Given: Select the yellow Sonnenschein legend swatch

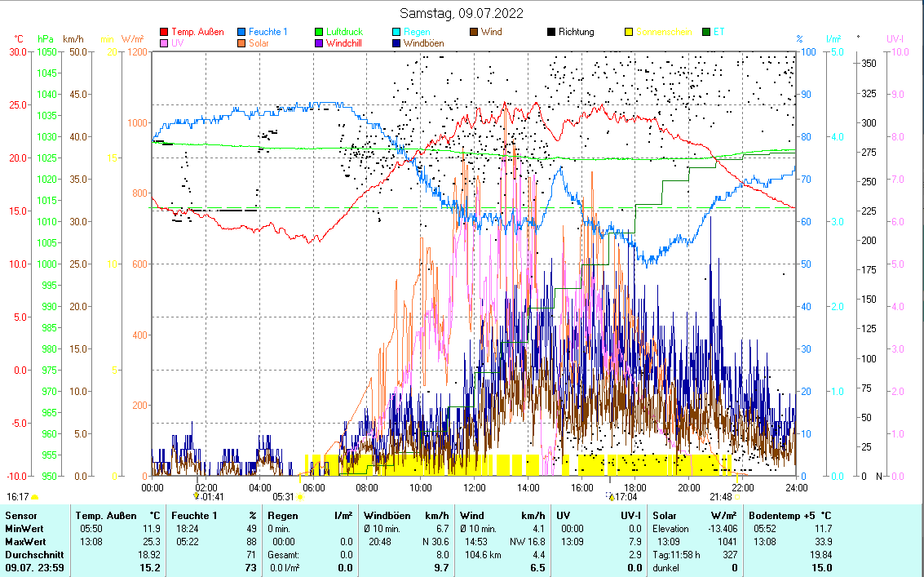Looking at the screenshot, I should point(629,33).
